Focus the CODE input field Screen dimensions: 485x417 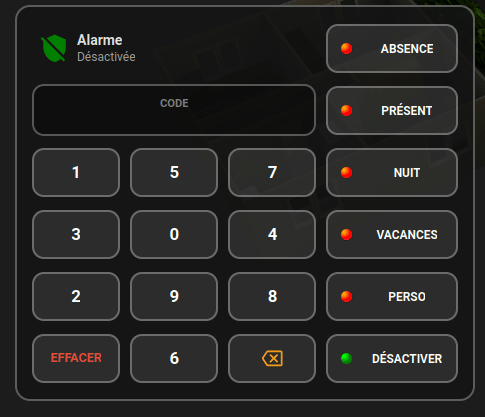pos(174,110)
